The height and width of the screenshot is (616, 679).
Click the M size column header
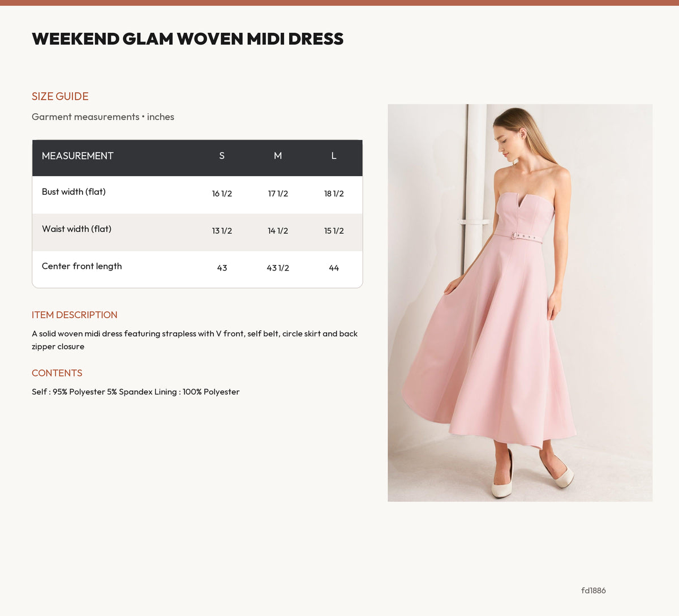[278, 156]
